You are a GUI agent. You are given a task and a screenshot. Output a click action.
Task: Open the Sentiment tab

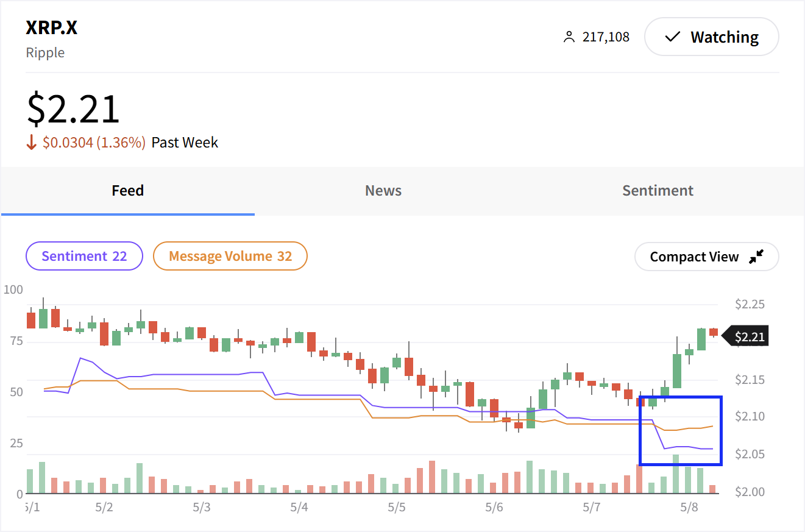657,191
